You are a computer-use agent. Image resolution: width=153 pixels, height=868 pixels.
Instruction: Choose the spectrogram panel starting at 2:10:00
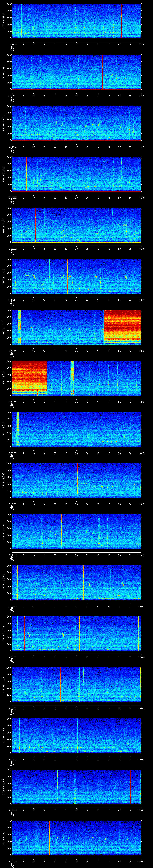[76, 481]
